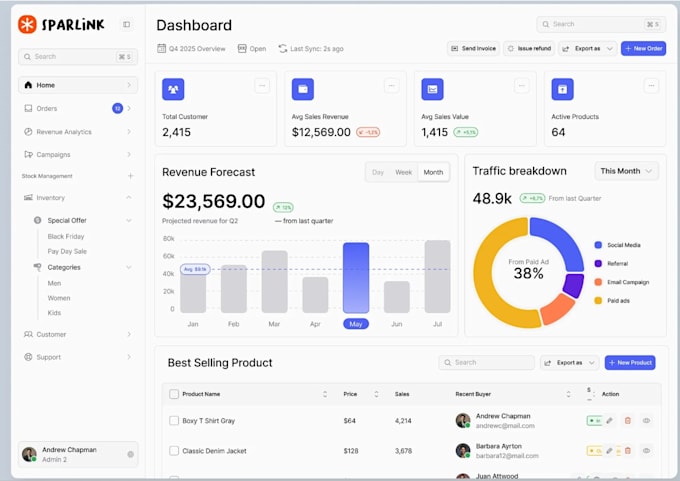
Task: Check the Boxy T Shirt Gray checkbox
Action: [x=174, y=420]
